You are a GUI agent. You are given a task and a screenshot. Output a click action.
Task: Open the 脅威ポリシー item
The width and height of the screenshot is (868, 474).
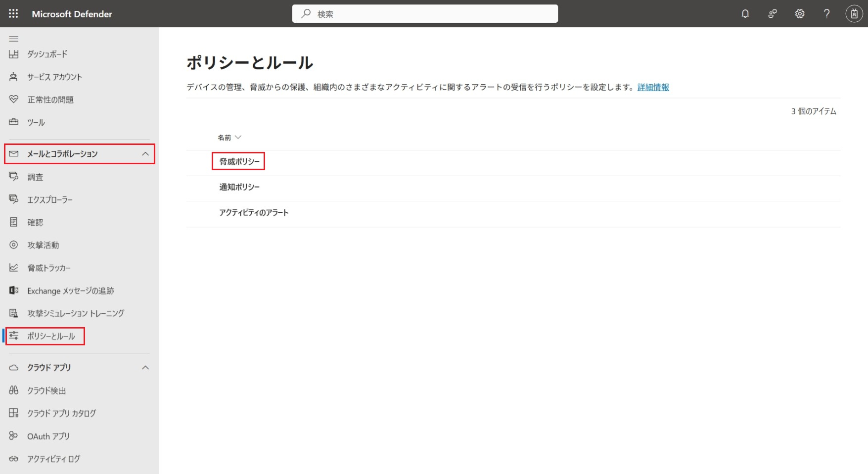click(239, 161)
